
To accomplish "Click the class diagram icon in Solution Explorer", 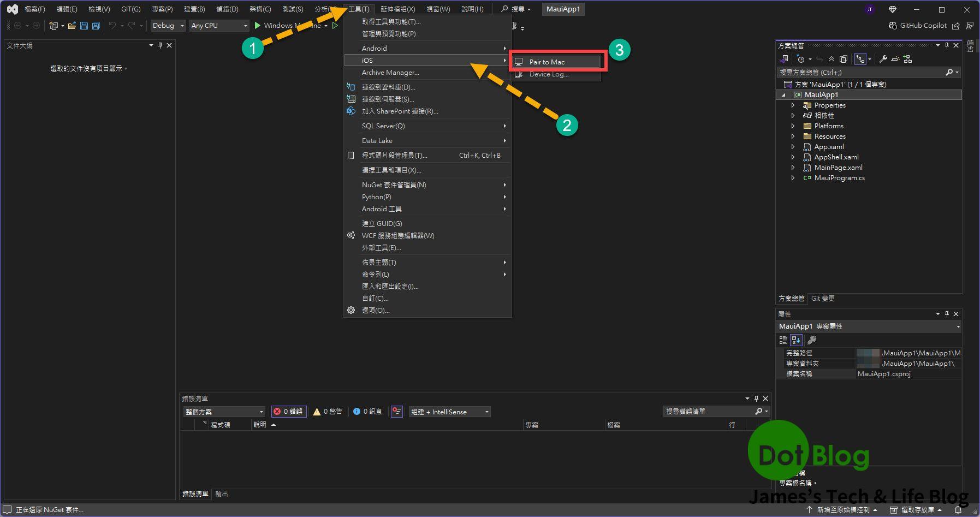I will coord(907,59).
